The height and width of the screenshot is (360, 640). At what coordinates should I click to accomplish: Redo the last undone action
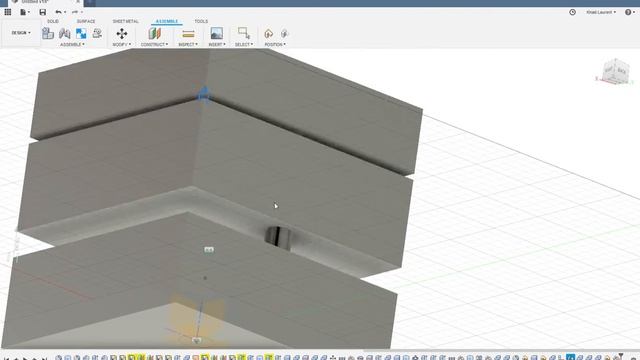(x=75, y=12)
